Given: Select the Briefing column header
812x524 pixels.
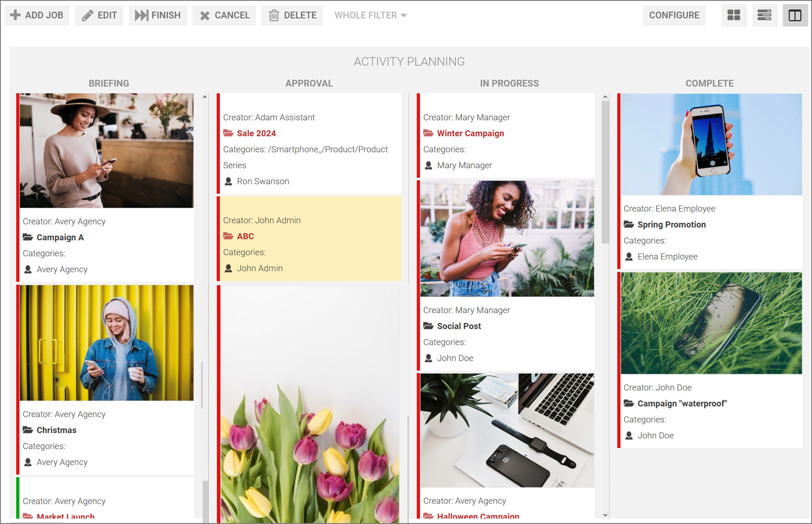Looking at the screenshot, I should coord(109,83).
